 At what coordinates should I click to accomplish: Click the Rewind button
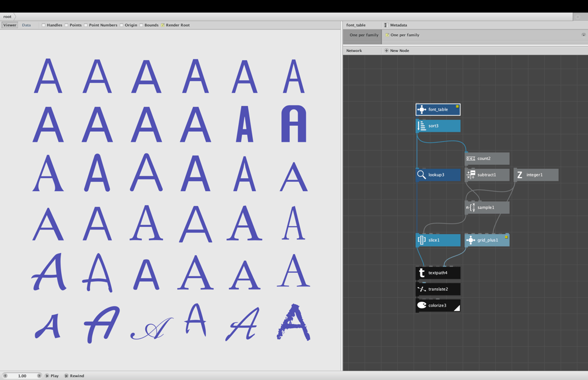tap(74, 375)
